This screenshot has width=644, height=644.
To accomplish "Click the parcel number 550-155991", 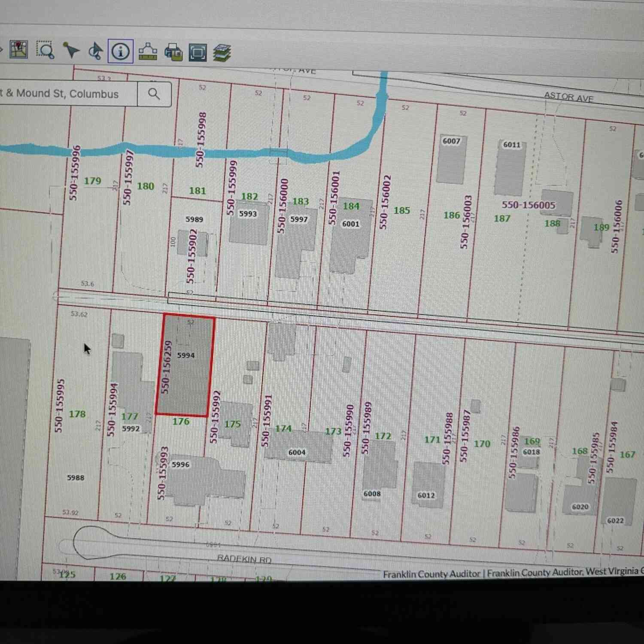I will [x=267, y=421].
